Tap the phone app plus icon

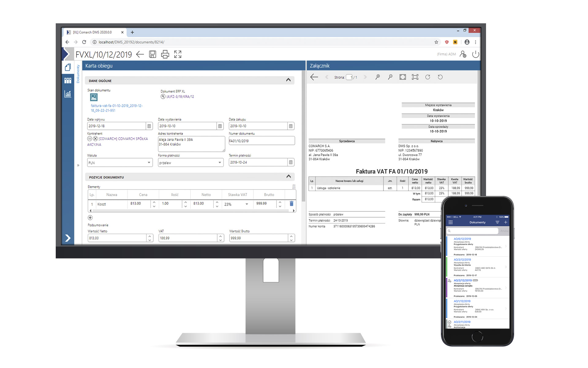[506, 222]
